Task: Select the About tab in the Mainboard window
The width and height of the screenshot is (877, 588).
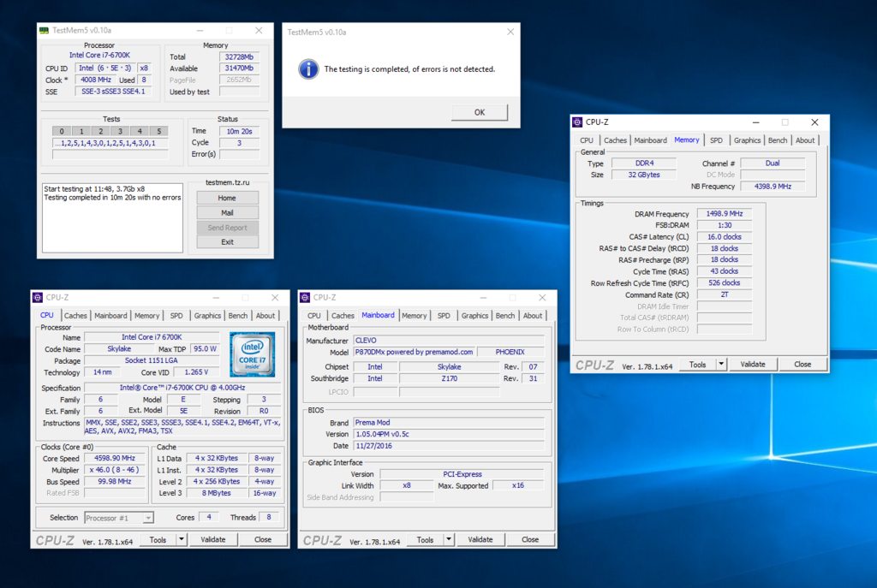Action: (x=533, y=316)
